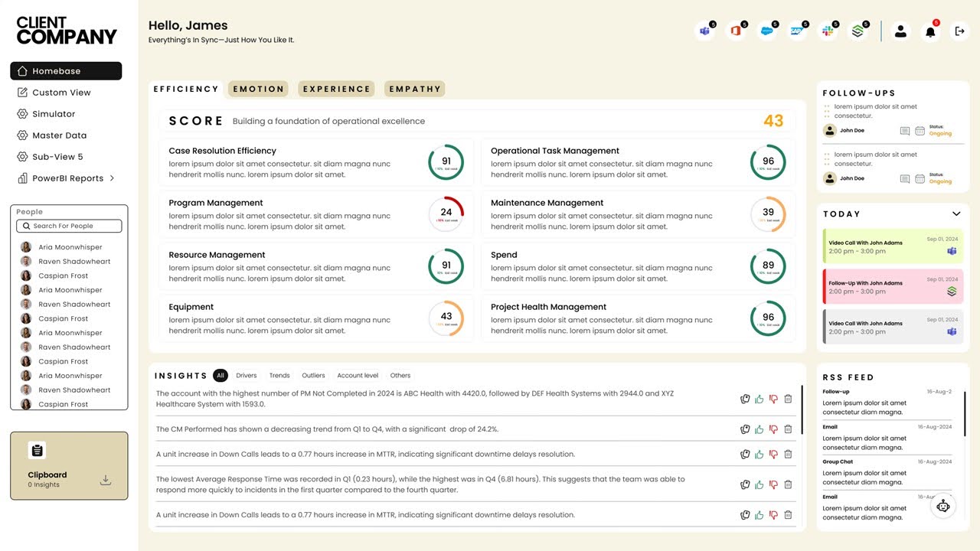Trash the Average Response Time insight
The image size is (980, 551).
click(788, 484)
